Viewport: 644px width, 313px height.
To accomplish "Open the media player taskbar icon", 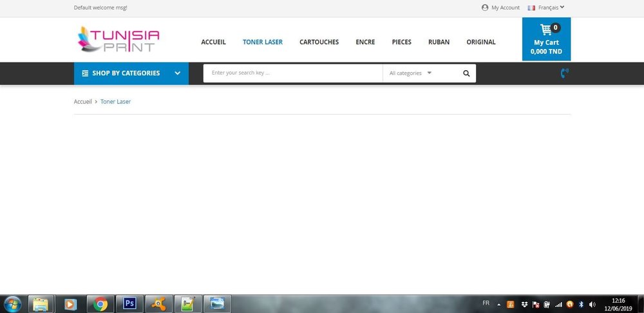I will (x=70, y=304).
